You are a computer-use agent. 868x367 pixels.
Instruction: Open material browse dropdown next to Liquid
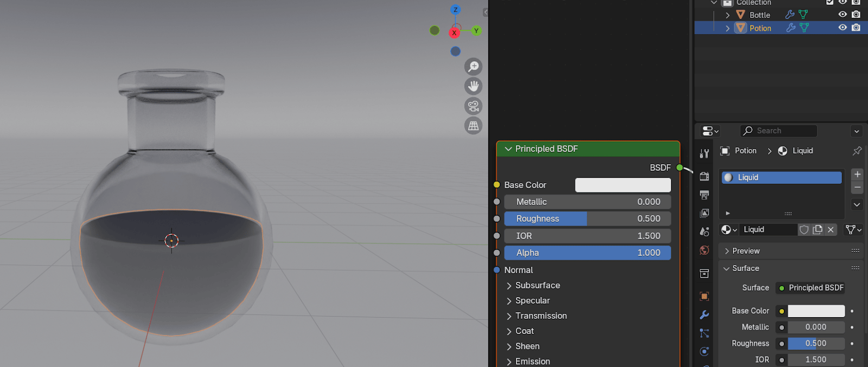click(x=729, y=230)
